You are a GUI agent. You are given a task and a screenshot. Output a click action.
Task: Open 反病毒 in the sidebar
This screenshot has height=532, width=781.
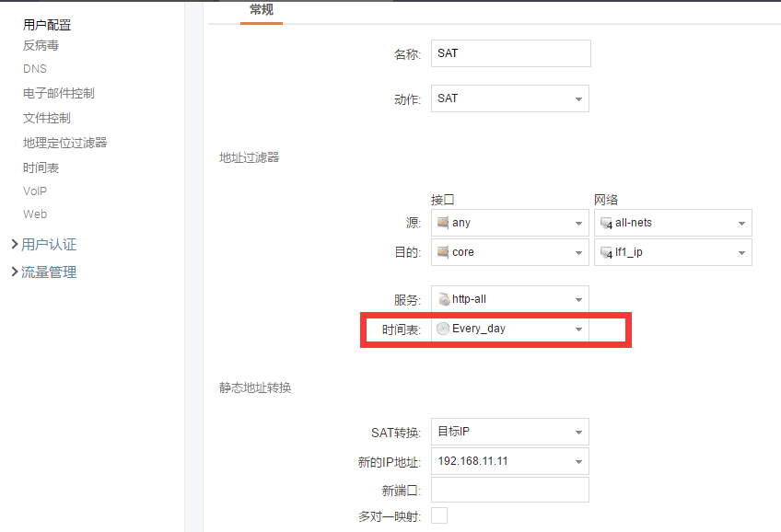click(41, 45)
